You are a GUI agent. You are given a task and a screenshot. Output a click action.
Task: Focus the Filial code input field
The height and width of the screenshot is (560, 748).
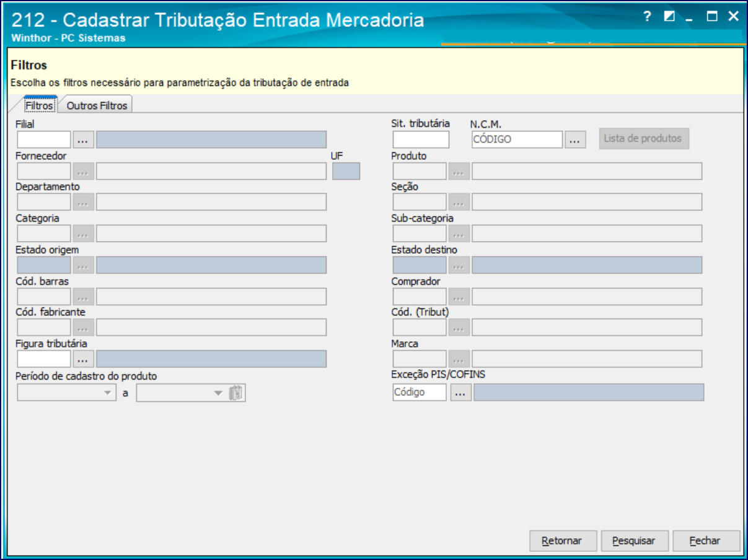[44, 140]
